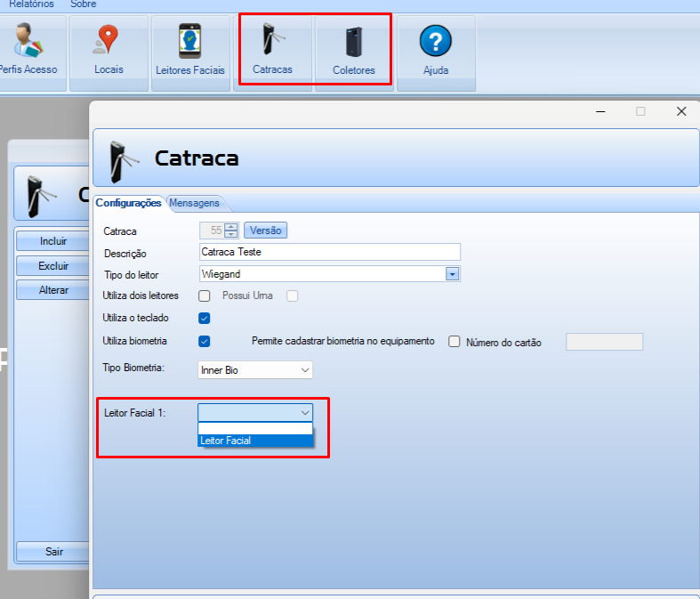Expand the Tipo do leitor dropdown
The image size is (700, 599).
pos(452,274)
